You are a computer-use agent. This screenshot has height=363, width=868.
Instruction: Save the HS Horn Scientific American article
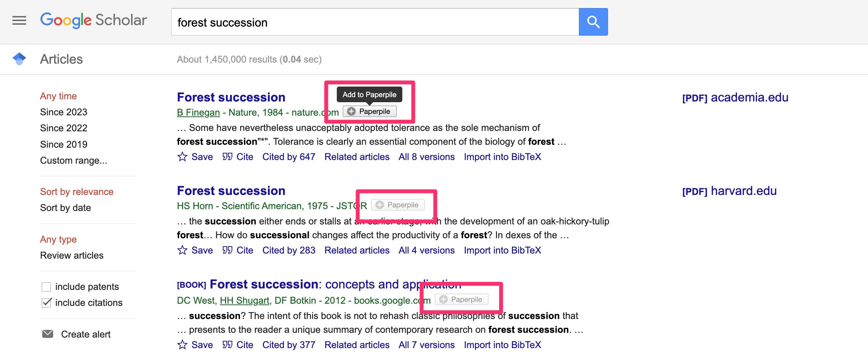(x=195, y=250)
